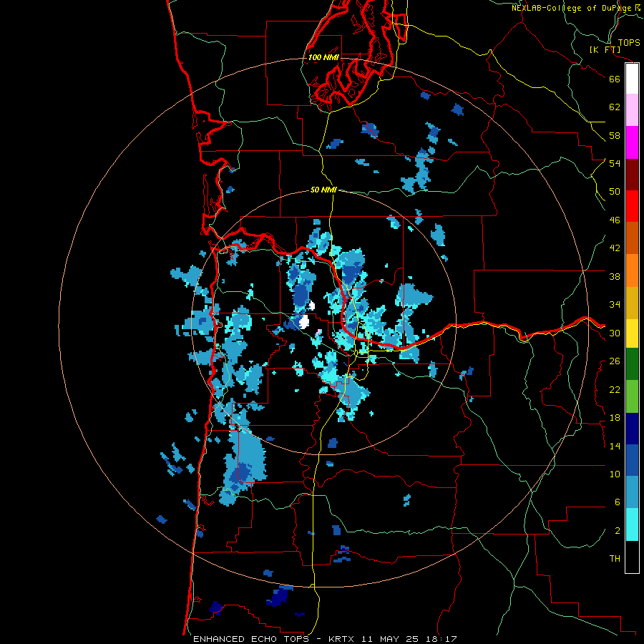The image size is (644, 644).
Task: Click the light blue 6-10 kft legend swatch
Action: pyautogui.click(x=632, y=492)
